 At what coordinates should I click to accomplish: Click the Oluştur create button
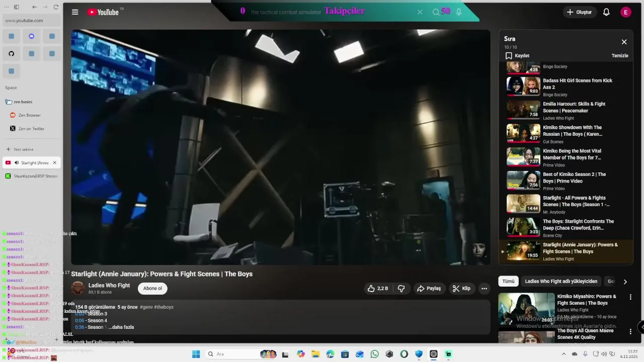(x=580, y=12)
